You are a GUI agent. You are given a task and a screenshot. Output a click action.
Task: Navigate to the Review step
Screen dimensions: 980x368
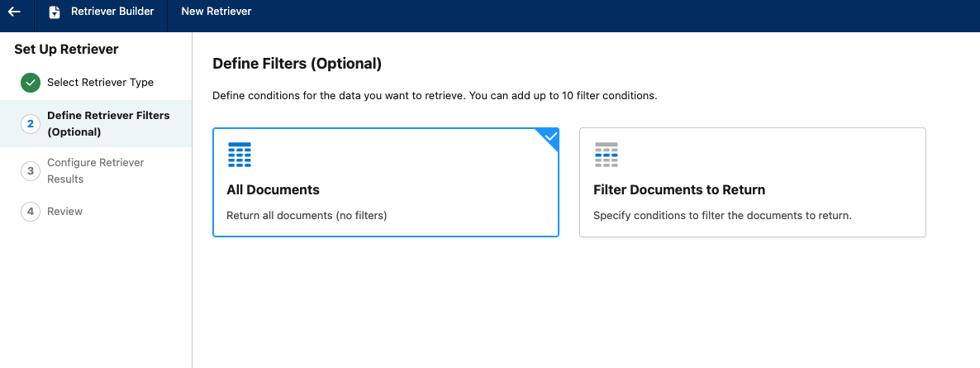point(64,212)
